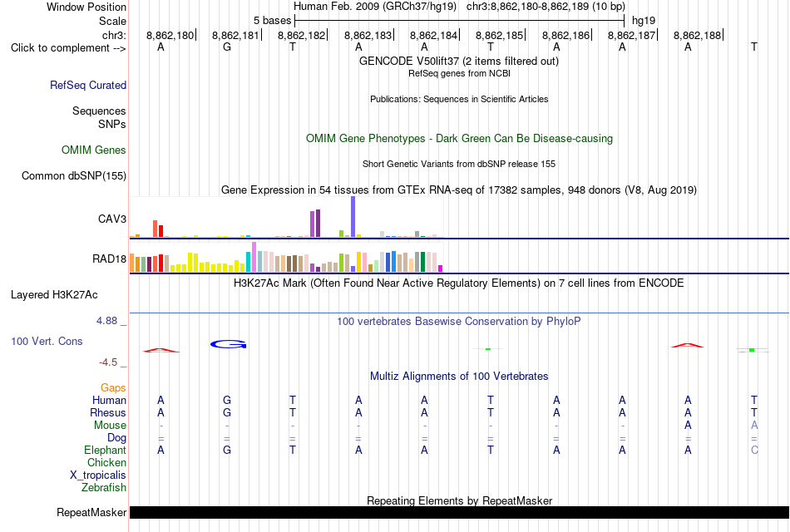Click the blue G conservation logo letter
This screenshot has width=790, height=532.
pyautogui.click(x=228, y=344)
